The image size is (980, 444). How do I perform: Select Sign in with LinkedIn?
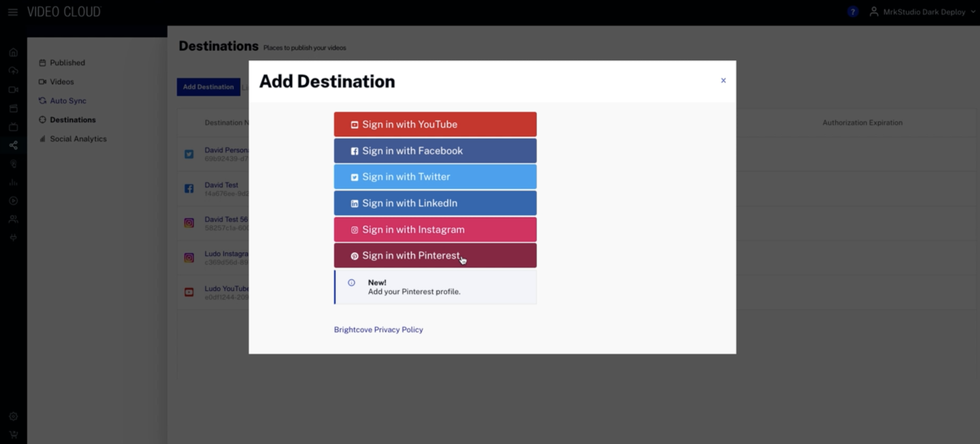pos(435,203)
